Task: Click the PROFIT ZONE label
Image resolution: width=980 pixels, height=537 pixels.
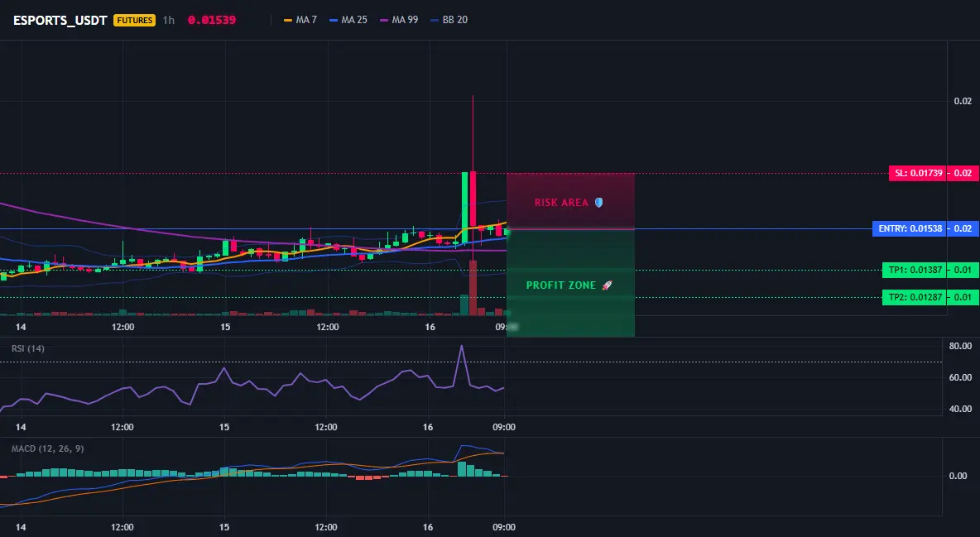Action: (561, 285)
